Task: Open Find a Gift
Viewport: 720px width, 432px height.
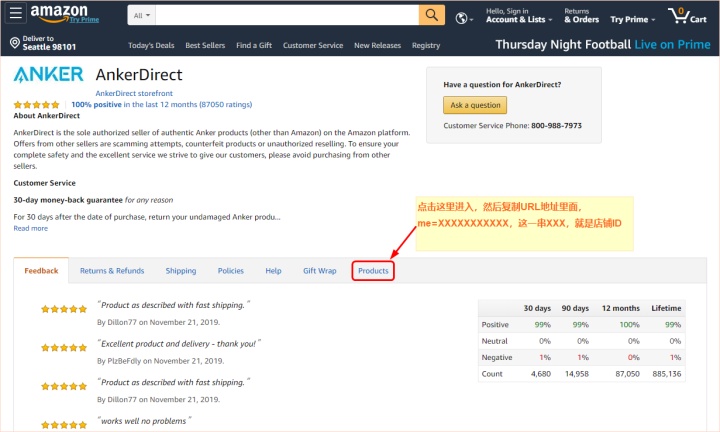Action: tap(254, 45)
